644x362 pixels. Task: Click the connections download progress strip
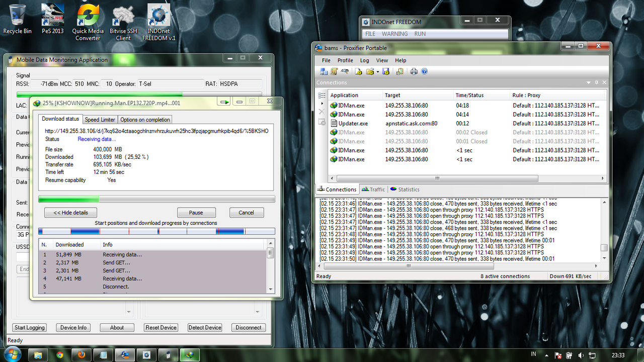[x=156, y=231]
